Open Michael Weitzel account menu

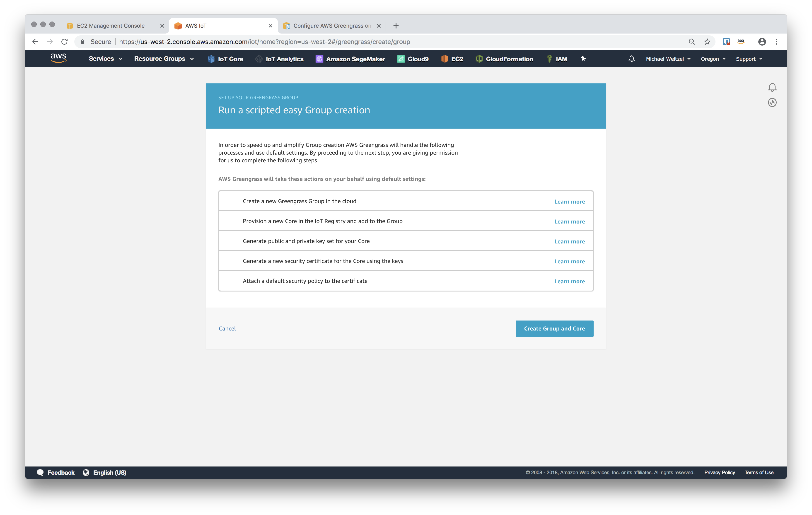668,59
